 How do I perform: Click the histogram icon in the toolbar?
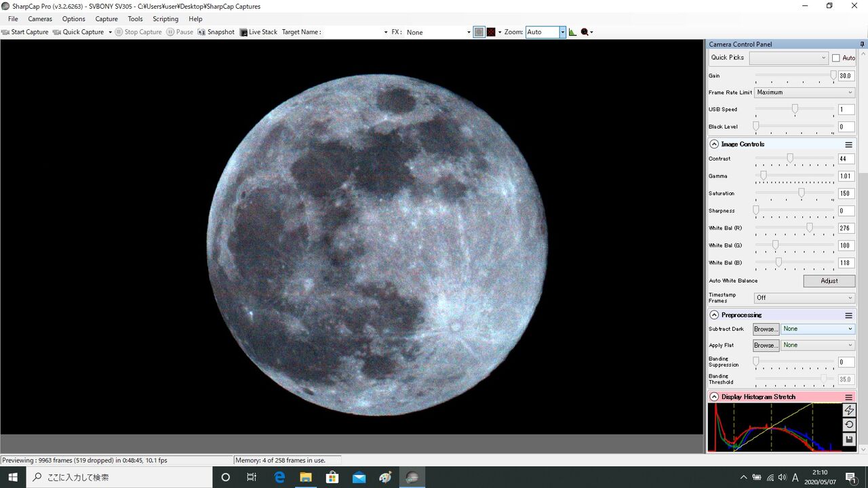tap(573, 32)
